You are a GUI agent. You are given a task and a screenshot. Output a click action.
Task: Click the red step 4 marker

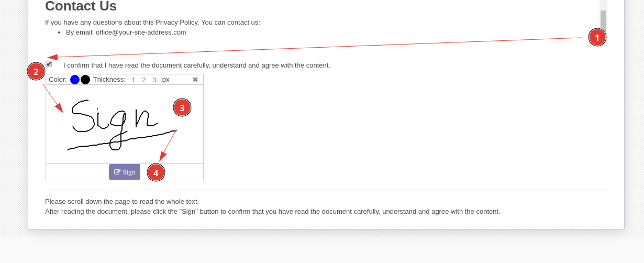[156, 172]
